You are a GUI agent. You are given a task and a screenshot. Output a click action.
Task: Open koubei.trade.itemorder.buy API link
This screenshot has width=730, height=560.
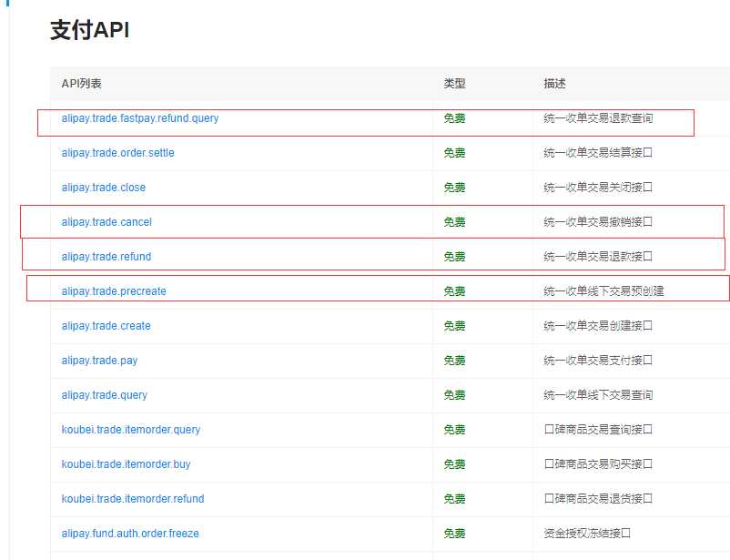[x=127, y=464]
